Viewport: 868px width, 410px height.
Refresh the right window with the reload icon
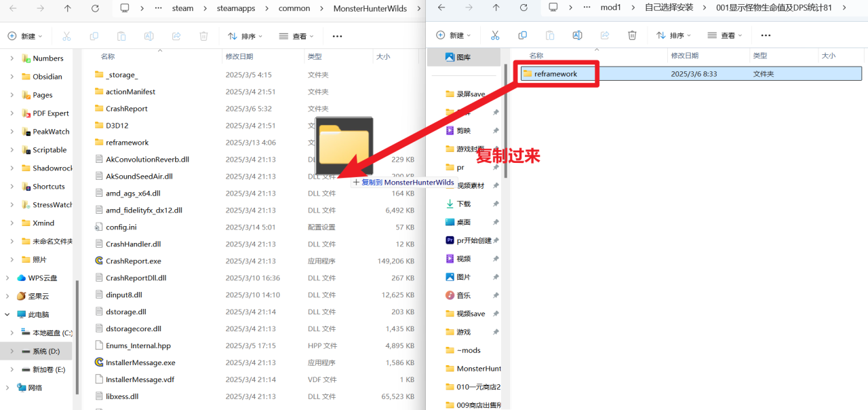pyautogui.click(x=524, y=8)
